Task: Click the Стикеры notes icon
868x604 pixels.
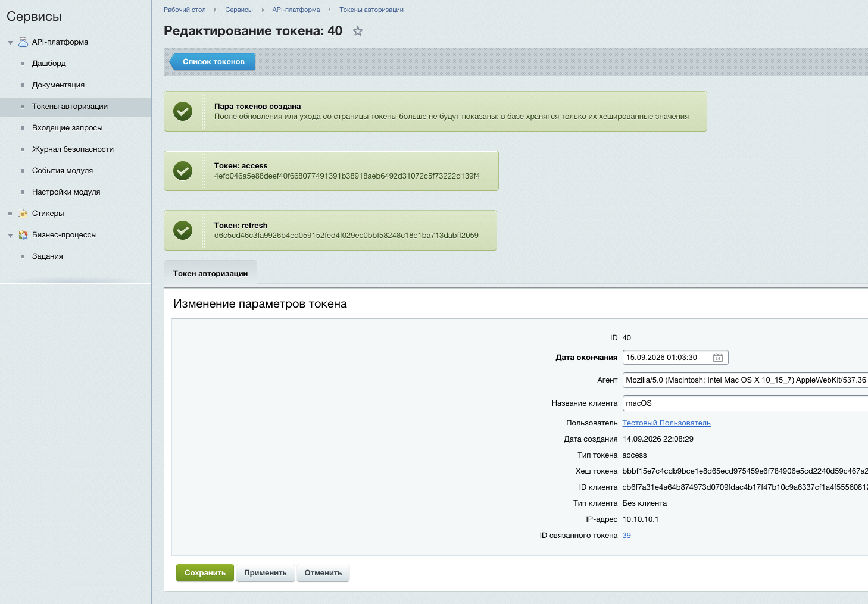Action: pyautogui.click(x=23, y=214)
